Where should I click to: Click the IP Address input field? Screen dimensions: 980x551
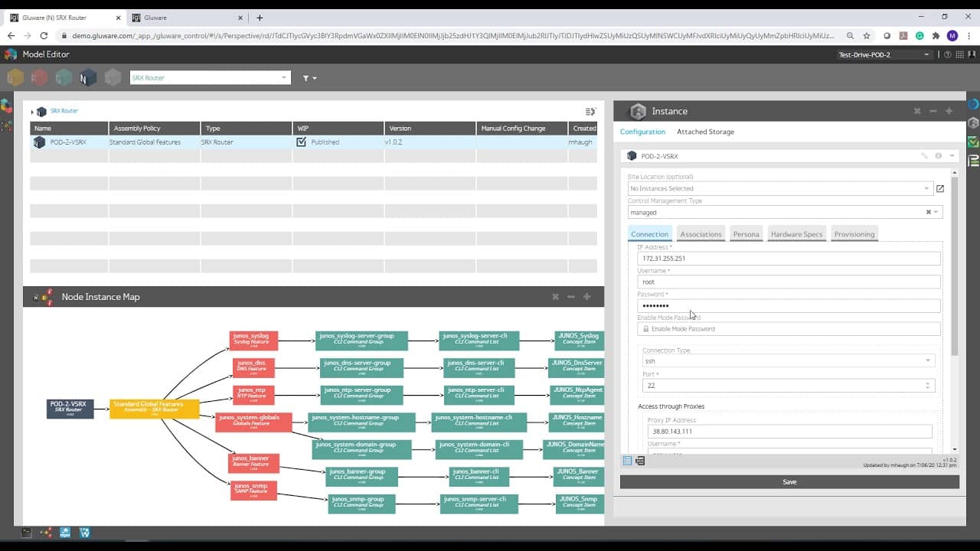pos(789,259)
